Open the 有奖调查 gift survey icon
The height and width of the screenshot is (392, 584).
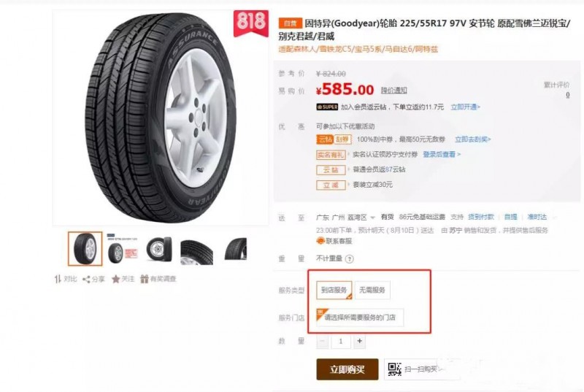point(145,279)
